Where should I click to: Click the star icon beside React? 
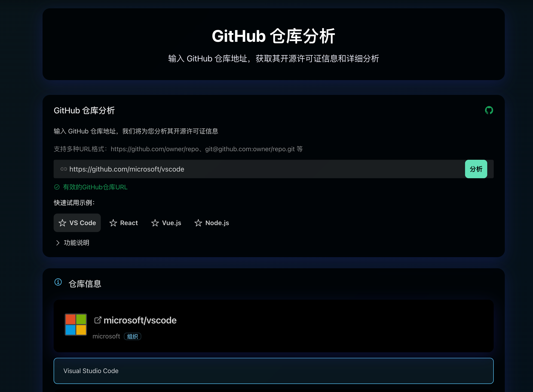coord(113,223)
